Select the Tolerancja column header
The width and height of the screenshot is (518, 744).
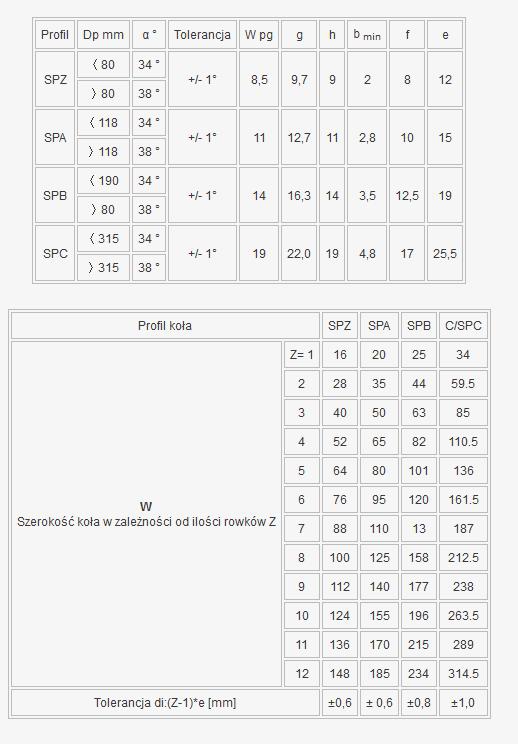[202, 35]
